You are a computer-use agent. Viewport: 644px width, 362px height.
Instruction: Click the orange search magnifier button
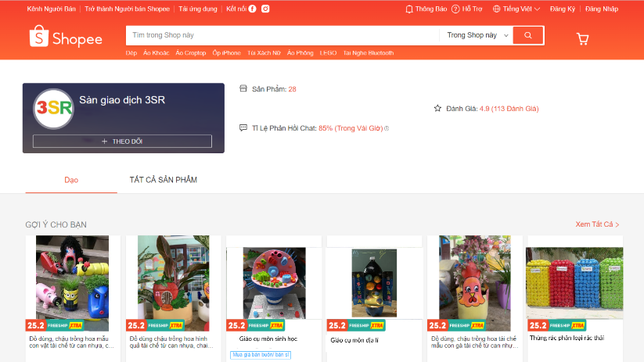pos(528,35)
